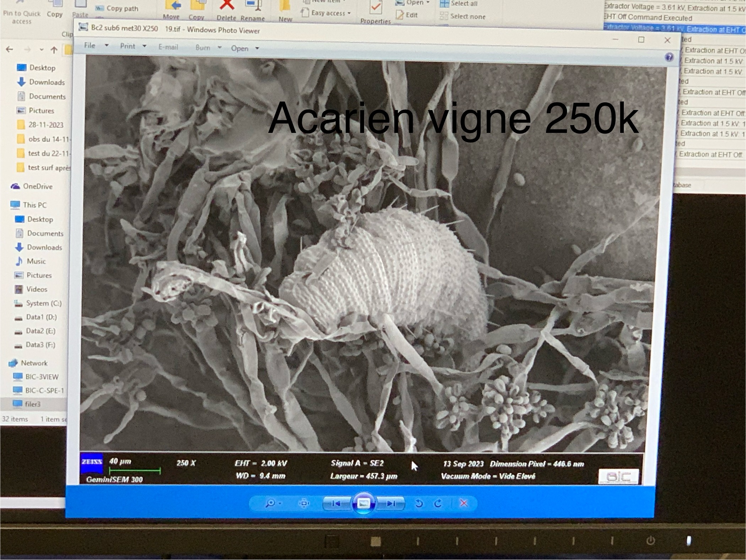The image size is (746, 560).
Task: Go to the next photo
Action: (x=391, y=503)
